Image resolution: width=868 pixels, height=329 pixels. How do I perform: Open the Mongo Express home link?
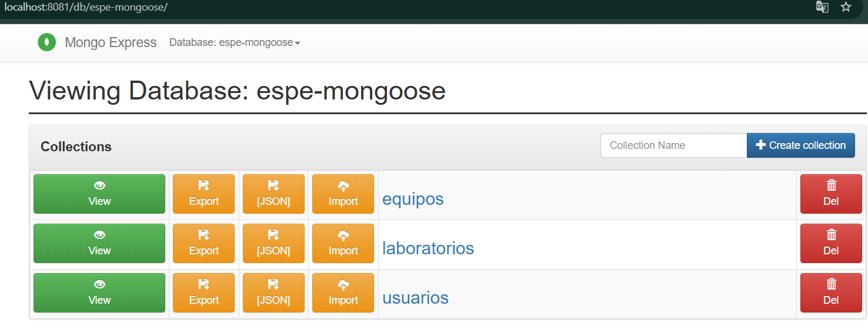pyautogui.click(x=111, y=42)
